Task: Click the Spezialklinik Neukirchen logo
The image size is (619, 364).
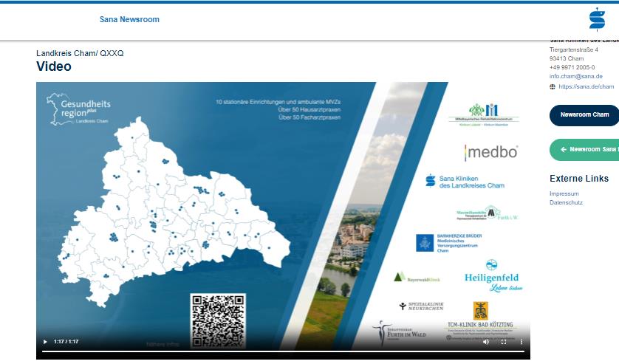Action: coord(421,306)
